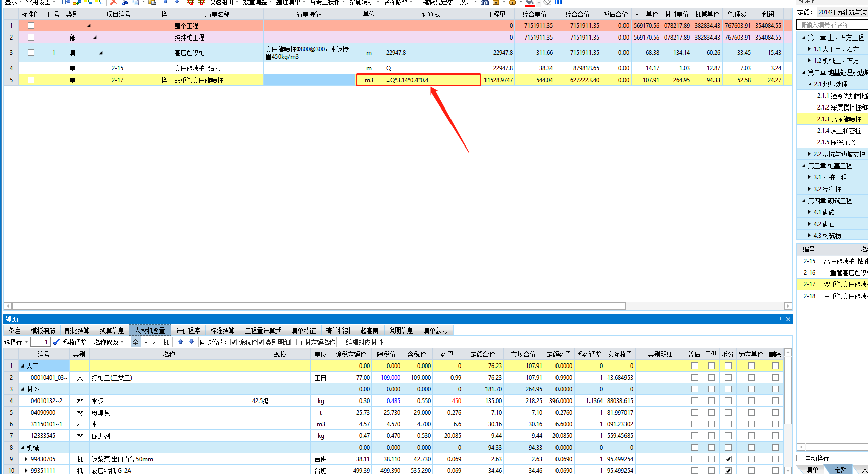The image size is (868, 474).
Task: Filter resources by 机 (machine)
Action: [x=166, y=342]
